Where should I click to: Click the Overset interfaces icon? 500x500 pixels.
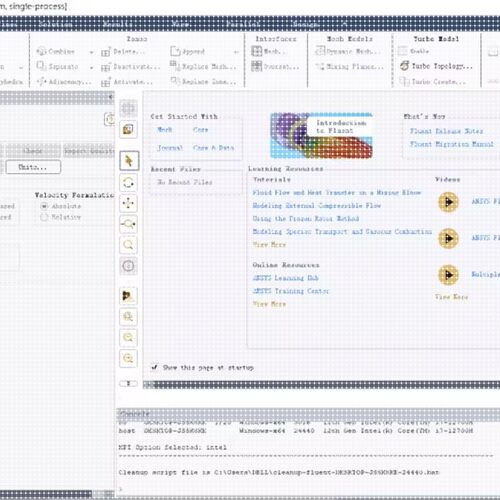[257, 66]
